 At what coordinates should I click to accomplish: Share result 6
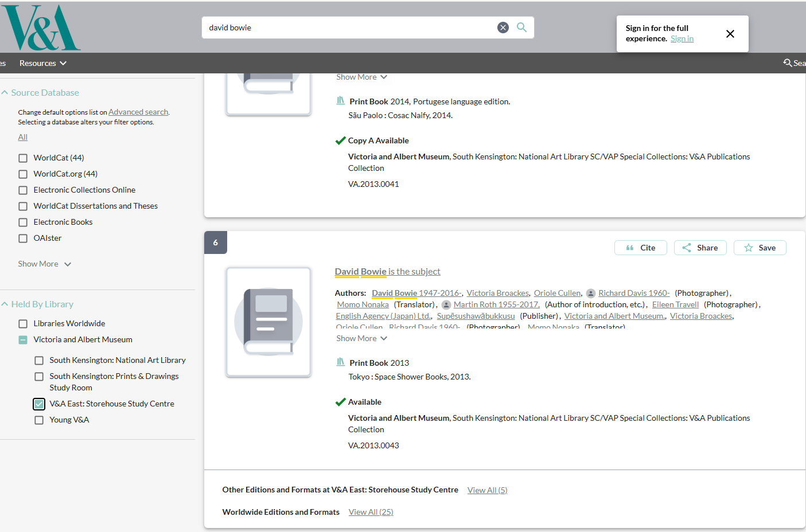[x=700, y=248]
